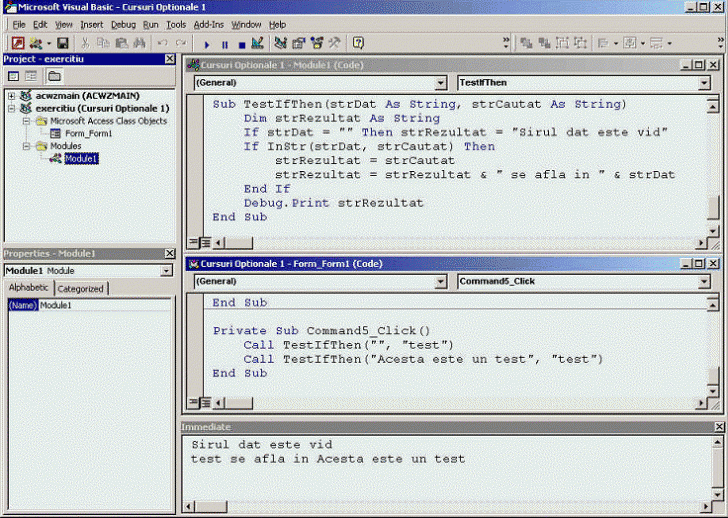Select Form_Form1 in project tree

88,134
